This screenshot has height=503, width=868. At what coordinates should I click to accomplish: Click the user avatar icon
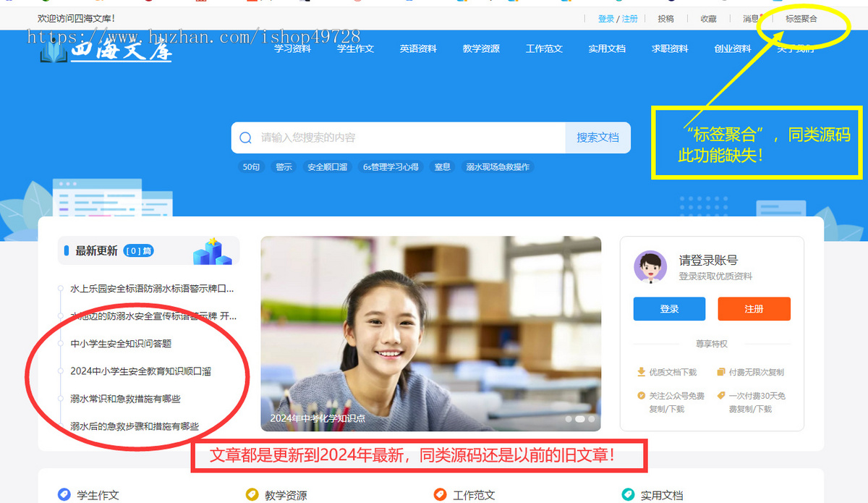pyautogui.click(x=650, y=267)
